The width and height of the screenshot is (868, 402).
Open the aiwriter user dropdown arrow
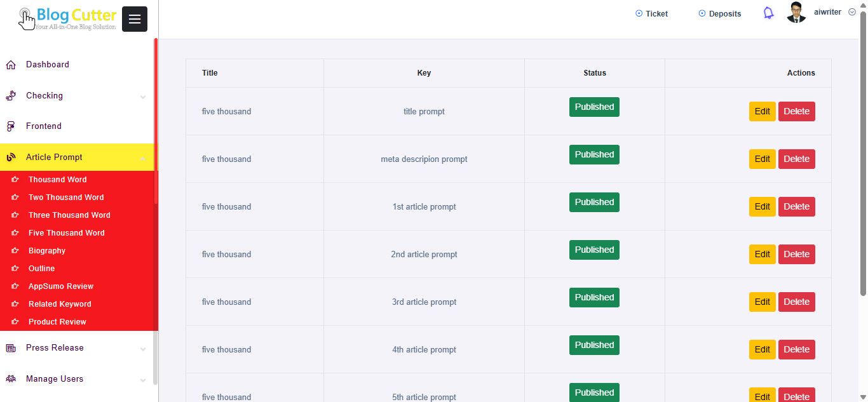(852, 12)
